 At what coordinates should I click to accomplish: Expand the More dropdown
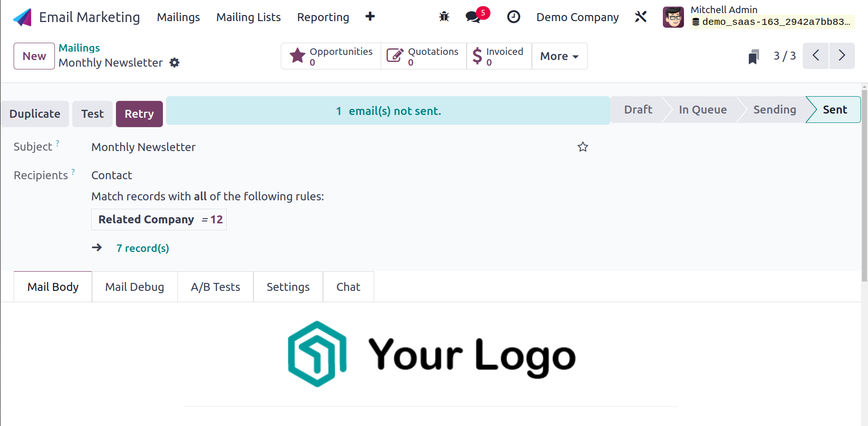click(559, 56)
